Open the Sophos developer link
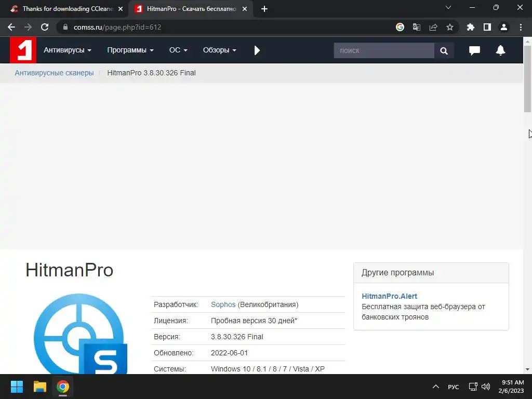This screenshot has height=399, width=532. pos(223,304)
